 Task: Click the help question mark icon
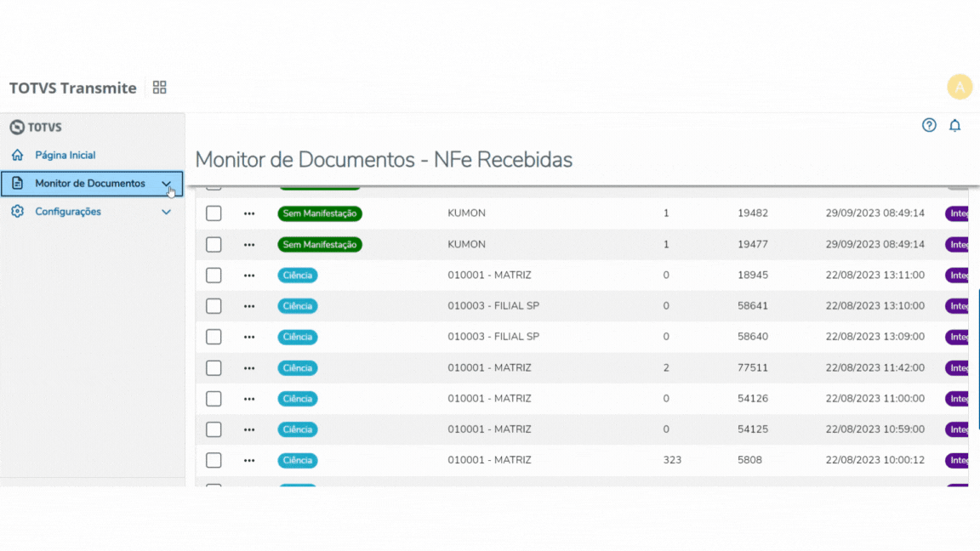[x=929, y=125]
